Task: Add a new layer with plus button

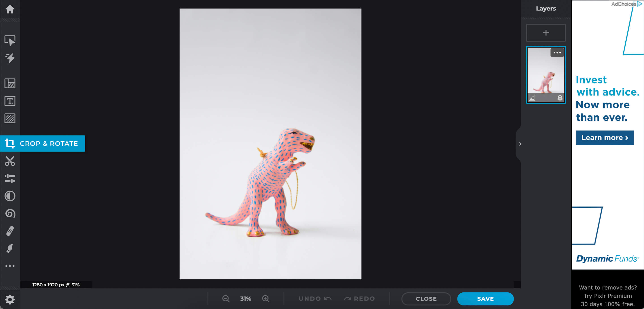Action: point(546,33)
